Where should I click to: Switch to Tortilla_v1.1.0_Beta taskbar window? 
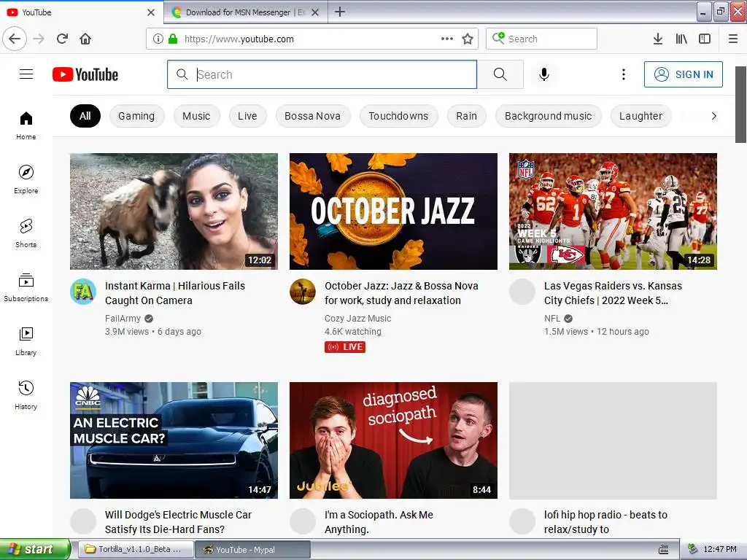coord(136,550)
